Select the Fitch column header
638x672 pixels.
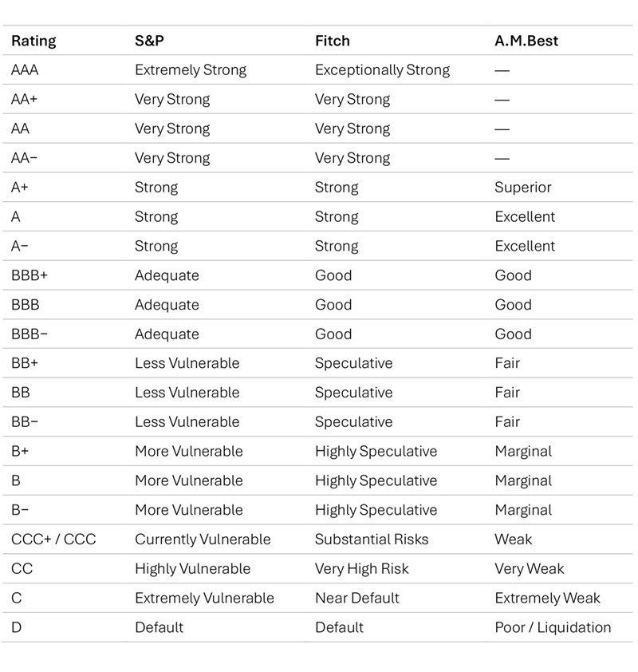332,41
